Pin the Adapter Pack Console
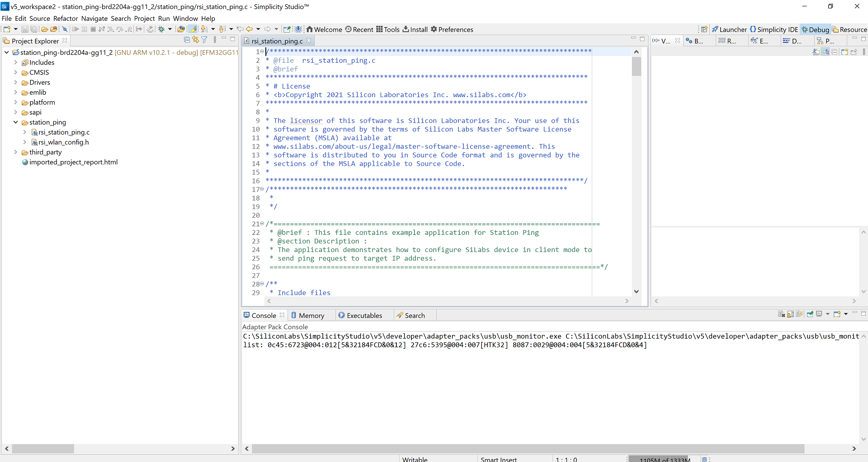The image size is (868, 462). point(810,314)
